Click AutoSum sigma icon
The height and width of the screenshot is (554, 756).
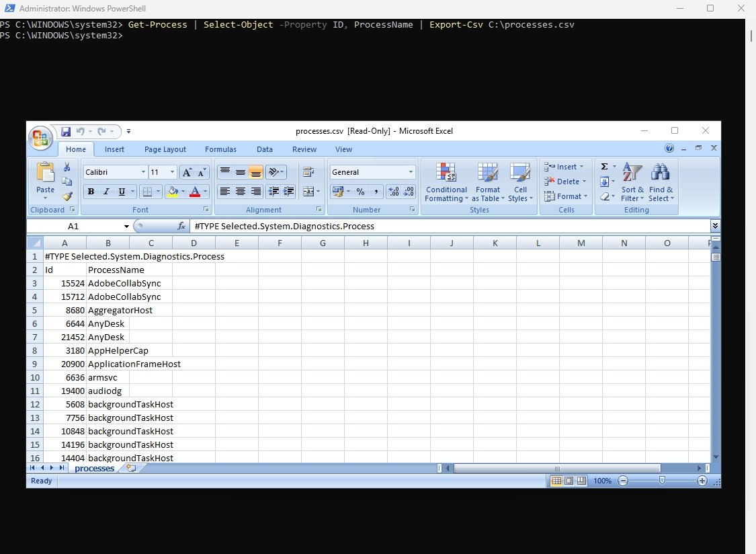(604, 167)
